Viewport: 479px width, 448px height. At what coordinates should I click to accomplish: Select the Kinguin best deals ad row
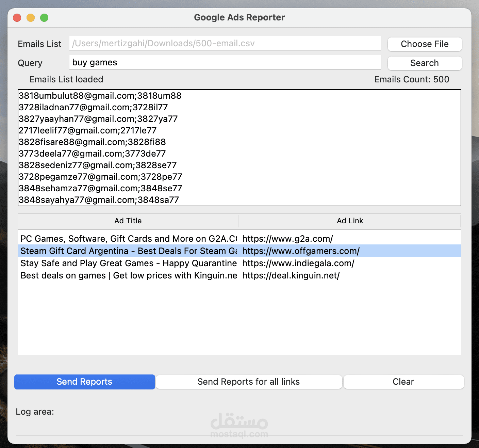click(x=128, y=275)
